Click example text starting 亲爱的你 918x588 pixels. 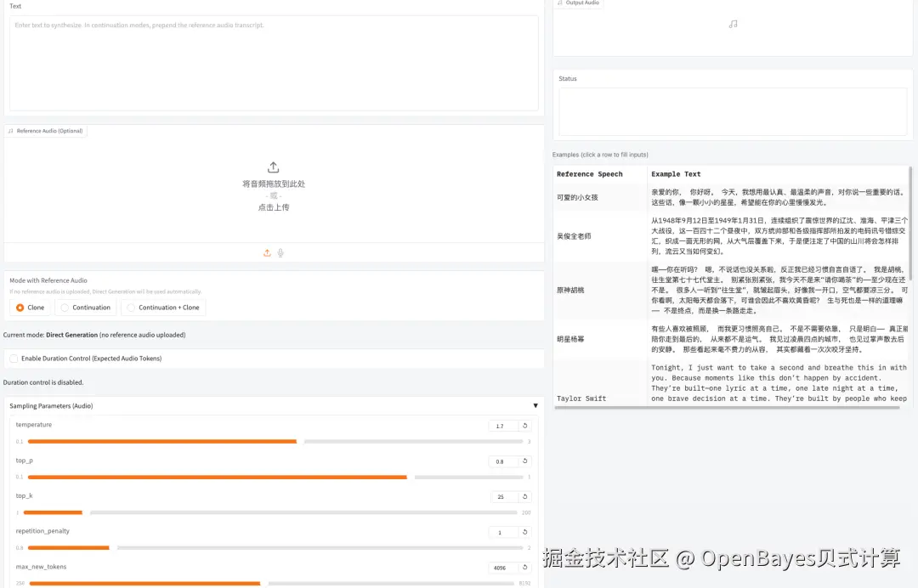[779, 197]
